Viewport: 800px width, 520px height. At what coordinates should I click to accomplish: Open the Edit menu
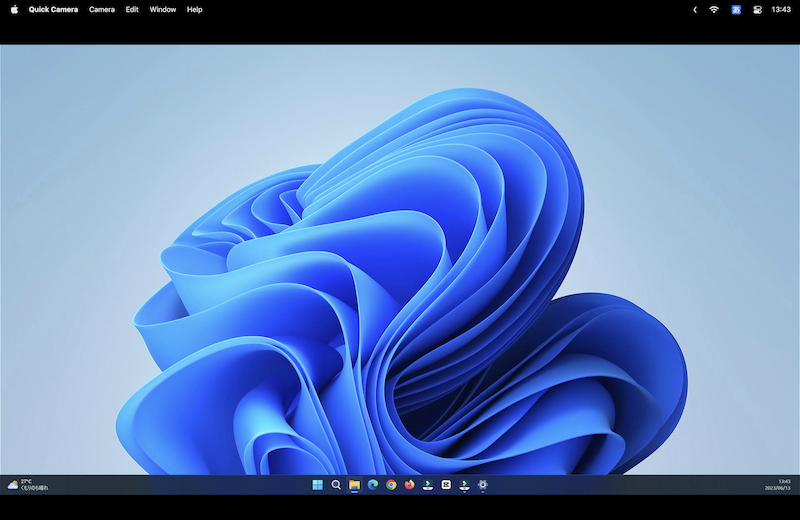coord(132,9)
